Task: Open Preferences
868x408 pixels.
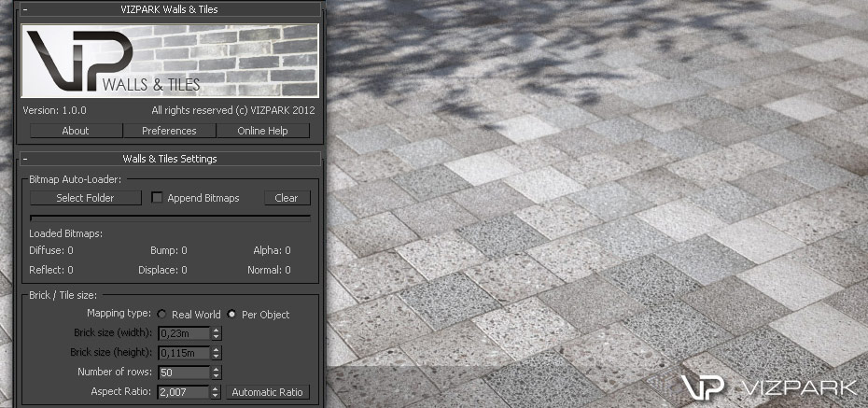Action: pyautogui.click(x=169, y=131)
